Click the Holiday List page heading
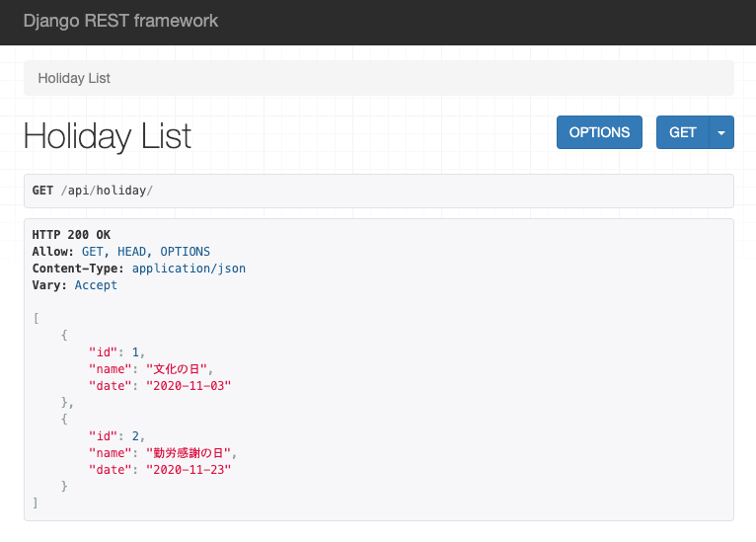 pyautogui.click(x=108, y=136)
